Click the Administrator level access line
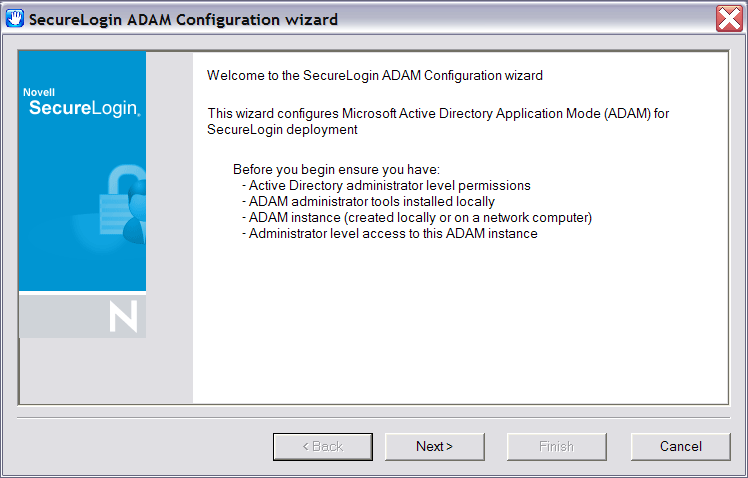This screenshot has width=748, height=478. [390, 233]
